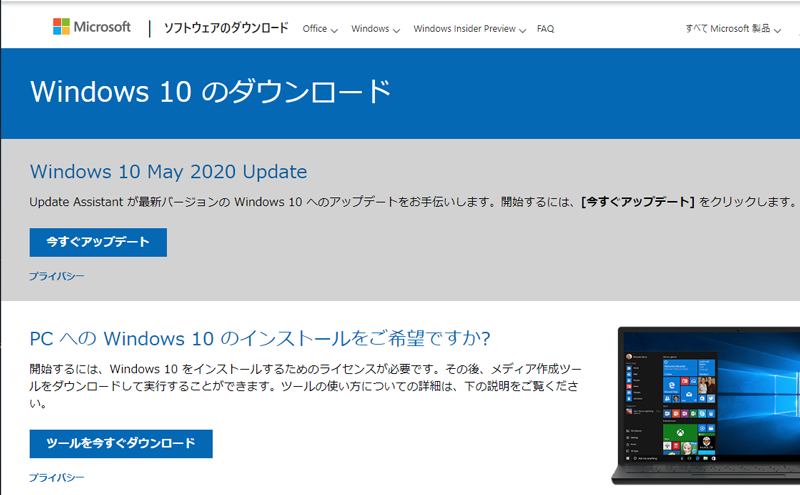Click the paragraph starting 開始するには、Windows 10
This screenshot has width=800, height=495.
pos(305,386)
